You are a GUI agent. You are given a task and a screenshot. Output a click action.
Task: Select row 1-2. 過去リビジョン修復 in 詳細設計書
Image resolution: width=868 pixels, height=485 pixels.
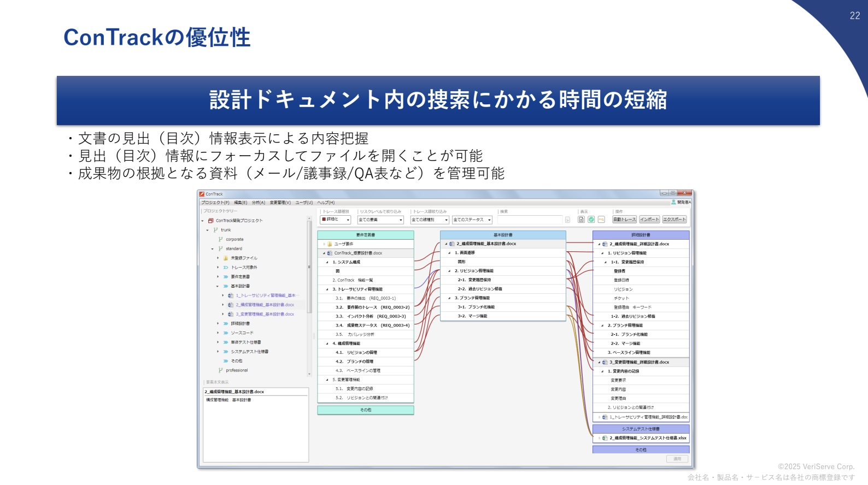(x=641, y=316)
